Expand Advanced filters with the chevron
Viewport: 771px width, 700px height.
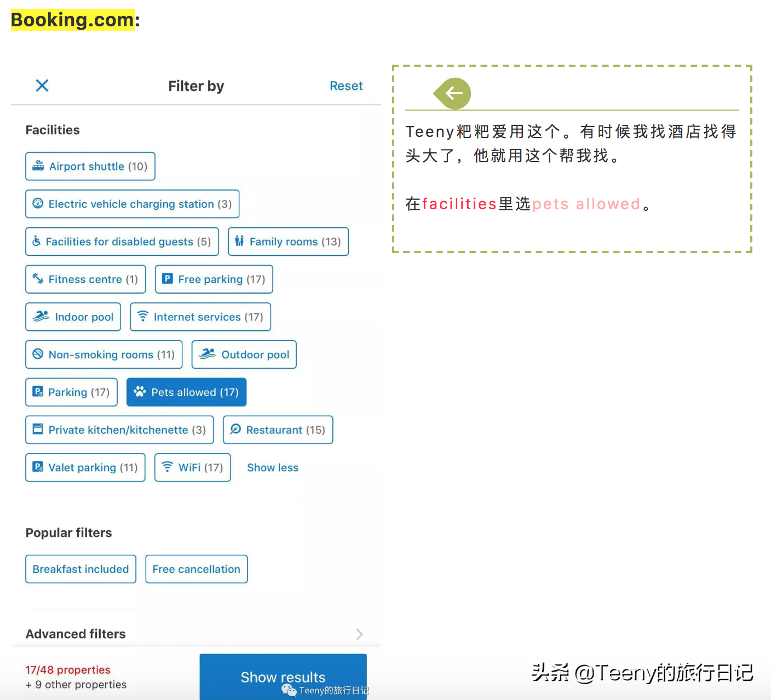point(359,634)
